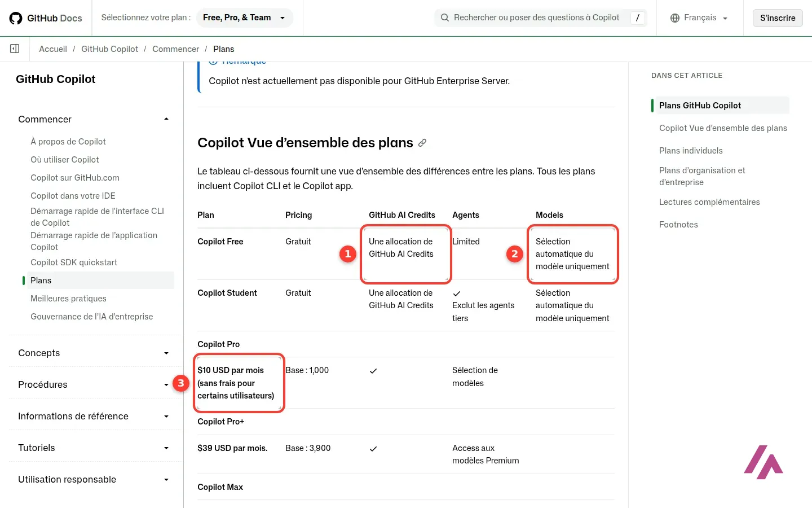This screenshot has width=812, height=508.
Task: Open Copilot dans votre IDE page
Action: [x=73, y=196]
